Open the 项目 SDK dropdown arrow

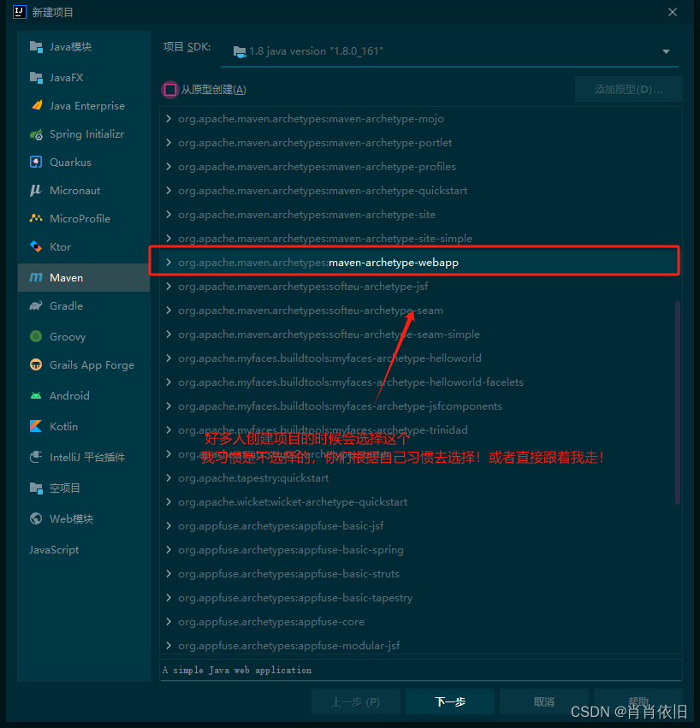click(666, 51)
